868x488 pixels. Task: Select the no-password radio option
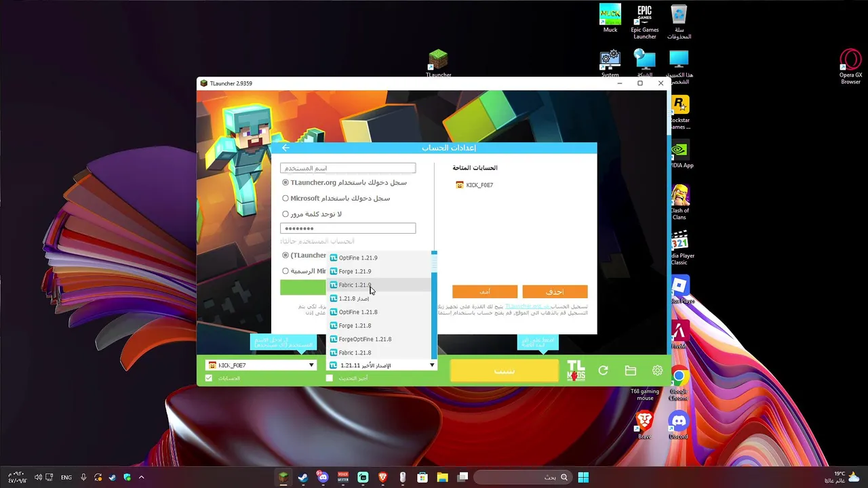click(285, 214)
